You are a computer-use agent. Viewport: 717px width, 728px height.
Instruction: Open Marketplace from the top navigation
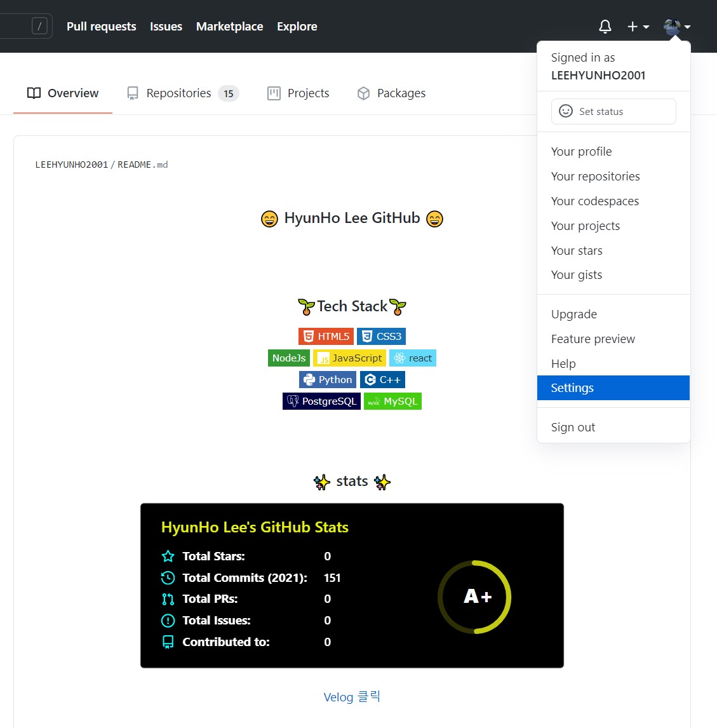tap(229, 26)
